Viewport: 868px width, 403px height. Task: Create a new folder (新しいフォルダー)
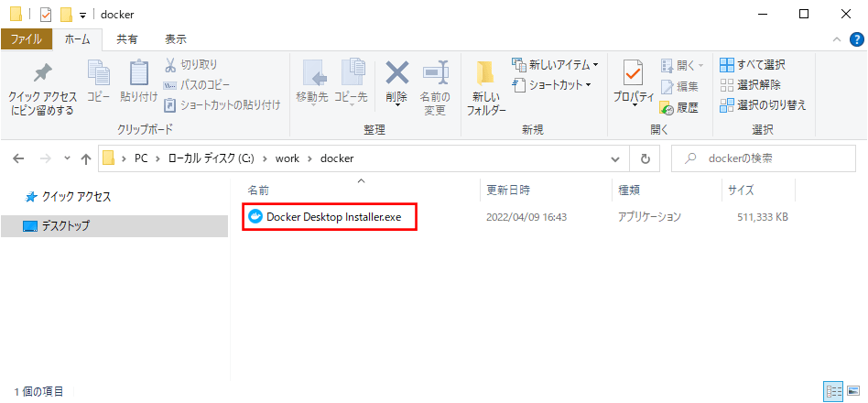[486, 88]
